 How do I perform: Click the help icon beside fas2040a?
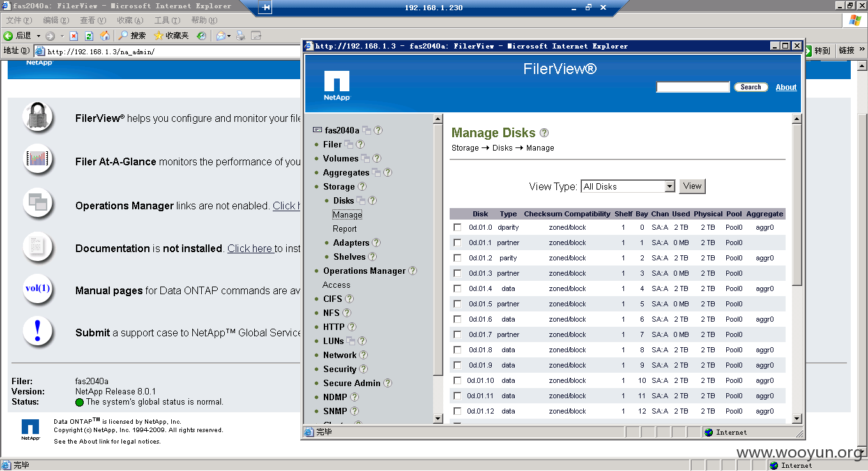coord(378,130)
